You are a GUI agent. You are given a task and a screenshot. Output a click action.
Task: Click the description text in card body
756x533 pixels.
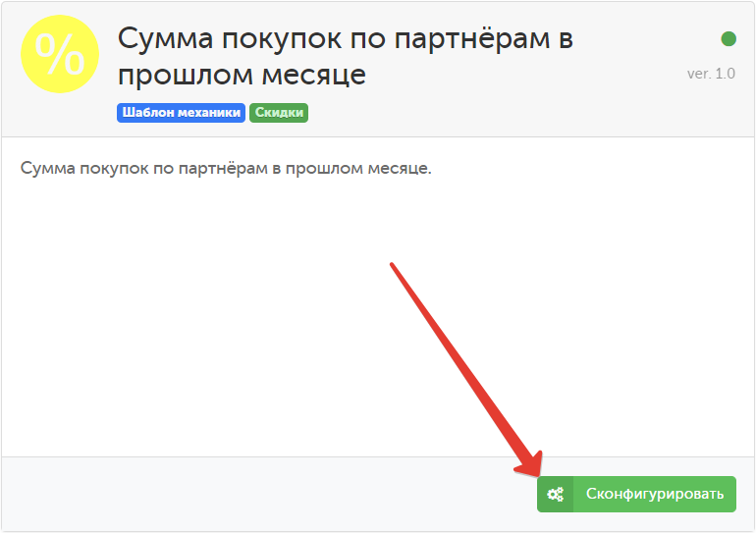(x=226, y=168)
